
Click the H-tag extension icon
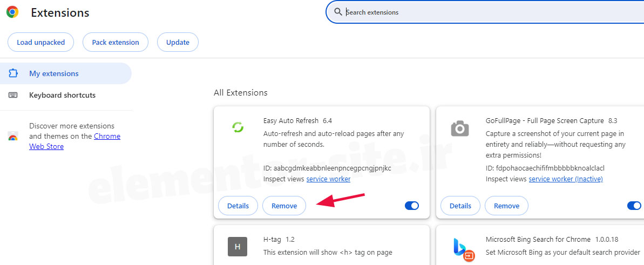237,247
